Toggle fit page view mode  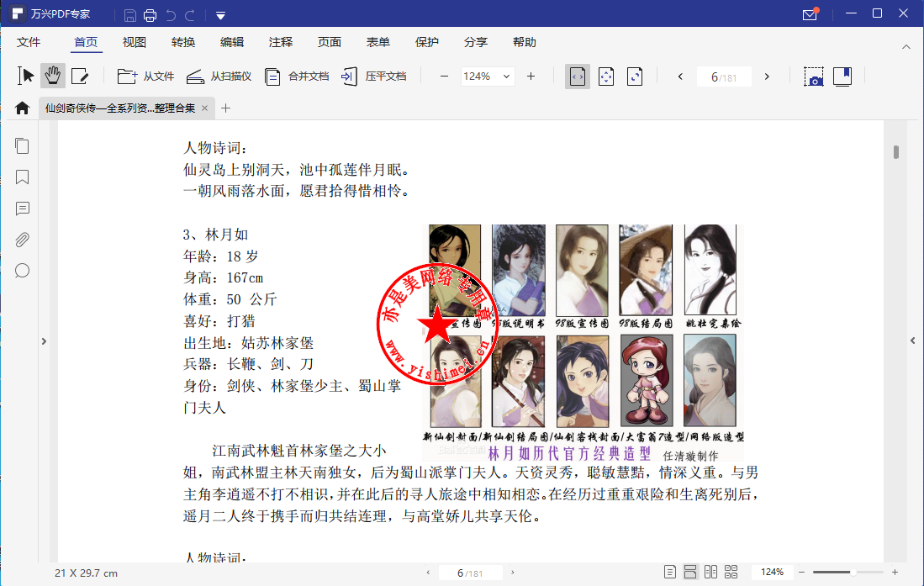point(606,77)
